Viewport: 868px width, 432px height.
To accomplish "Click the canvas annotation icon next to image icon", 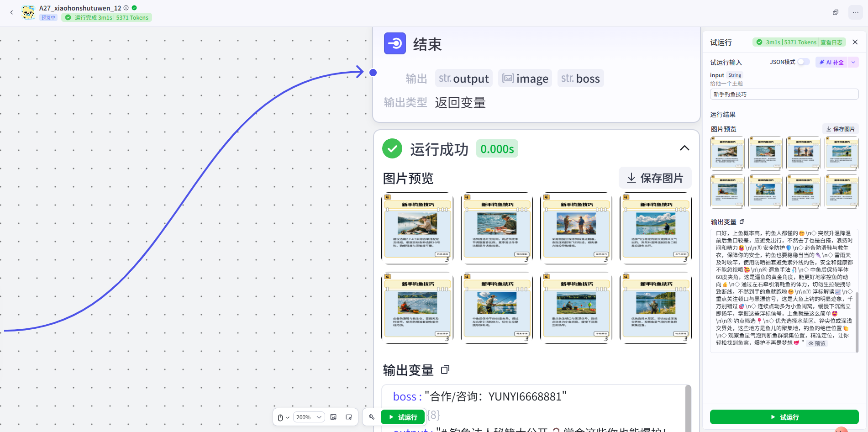I will [x=349, y=417].
